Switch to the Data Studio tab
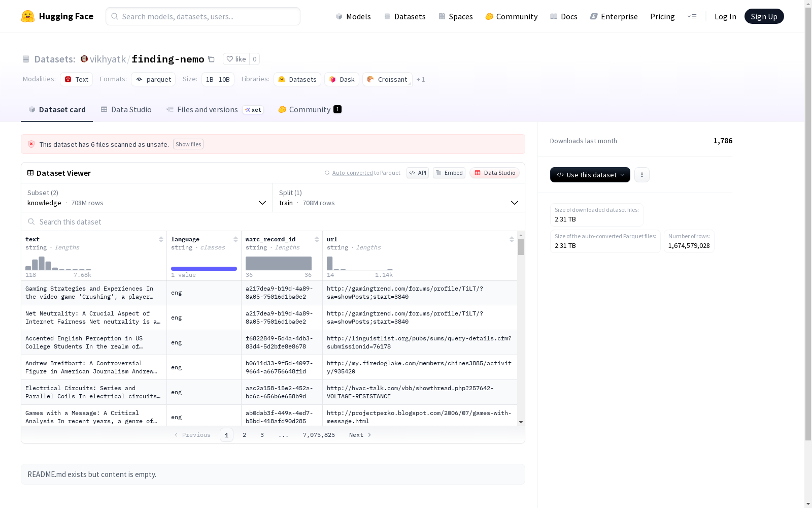 [x=126, y=110]
